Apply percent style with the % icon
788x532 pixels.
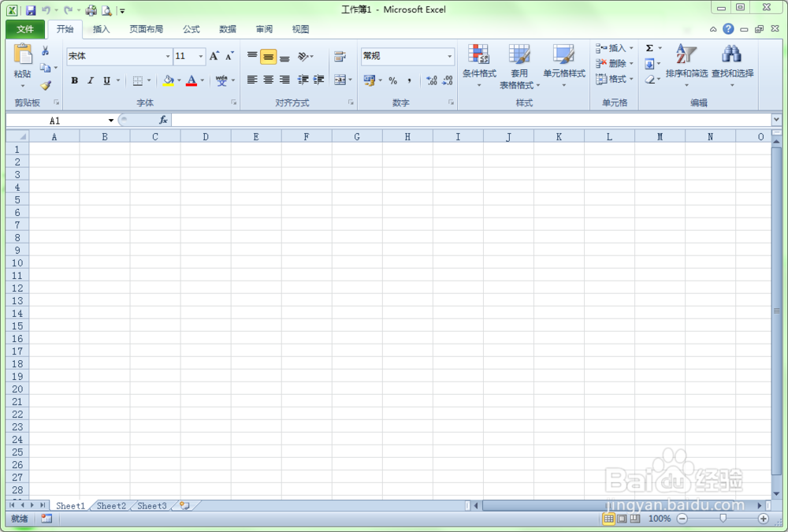[x=393, y=80]
